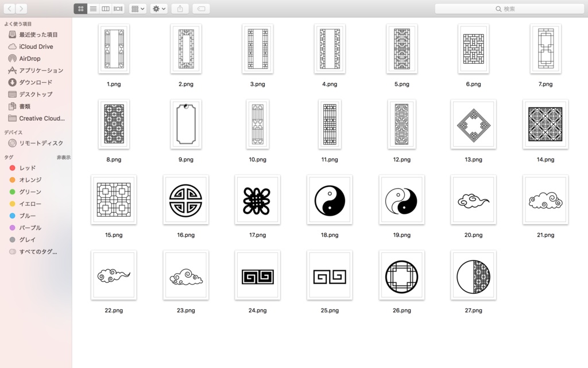The width and height of the screenshot is (588, 368).
Task: Select the 12.png file icon
Action: tap(401, 124)
